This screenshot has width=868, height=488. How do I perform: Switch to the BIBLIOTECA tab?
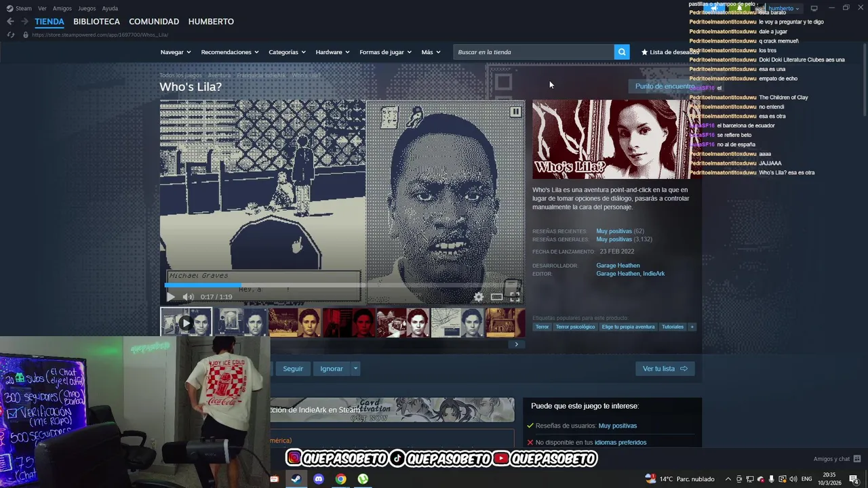pos(96,22)
